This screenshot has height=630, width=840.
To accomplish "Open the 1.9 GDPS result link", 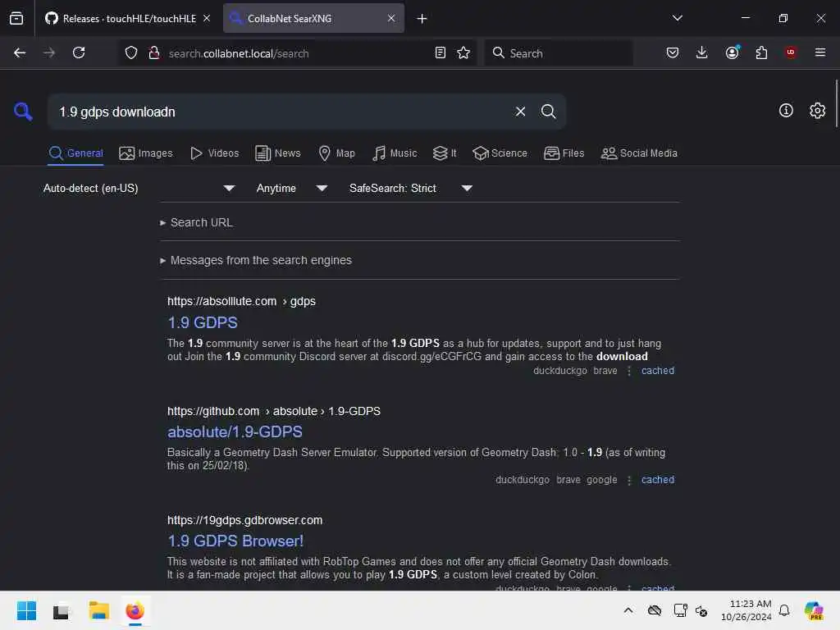I will pos(203,322).
